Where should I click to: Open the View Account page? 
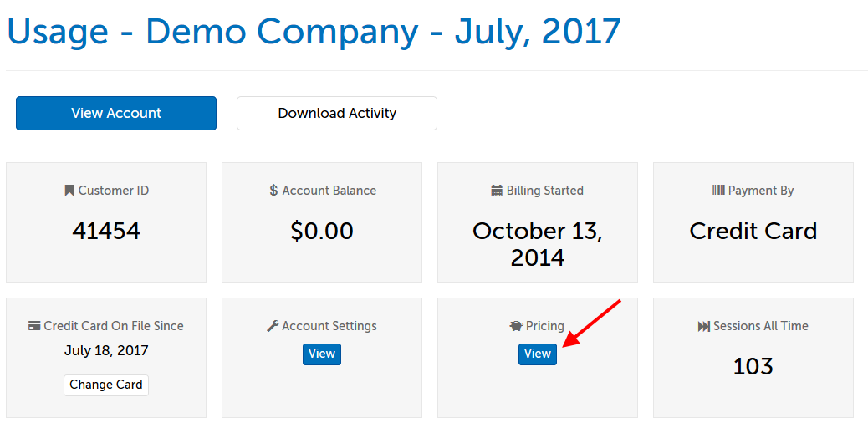pyautogui.click(x=116, y=114)
